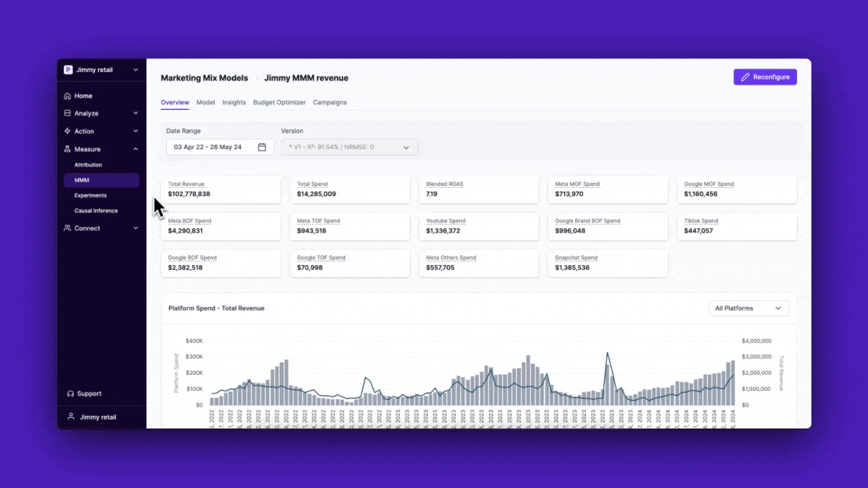Switch to the Insights tab
This screenshot has width=868, height=488.
234,102
